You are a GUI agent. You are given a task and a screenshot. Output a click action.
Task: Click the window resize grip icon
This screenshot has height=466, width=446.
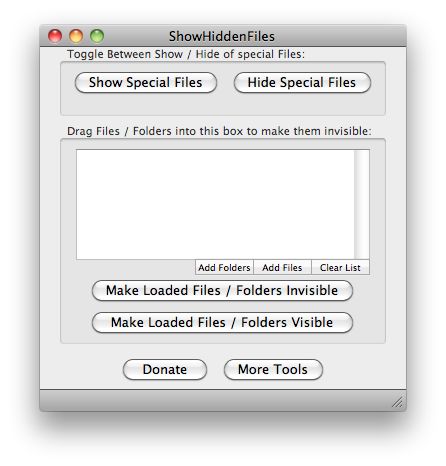pyautogui.click(x=397, y=402)
